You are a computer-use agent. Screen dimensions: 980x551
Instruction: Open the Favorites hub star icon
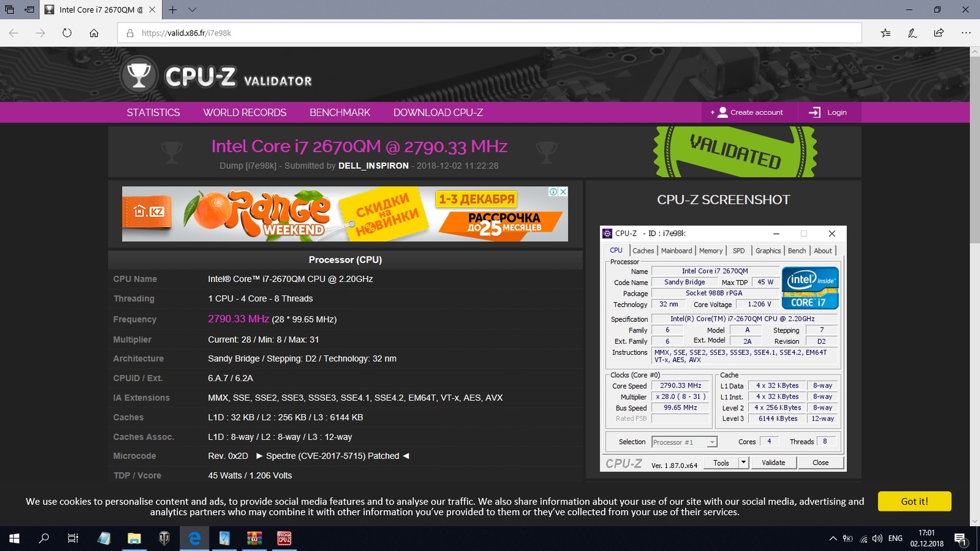886,33
